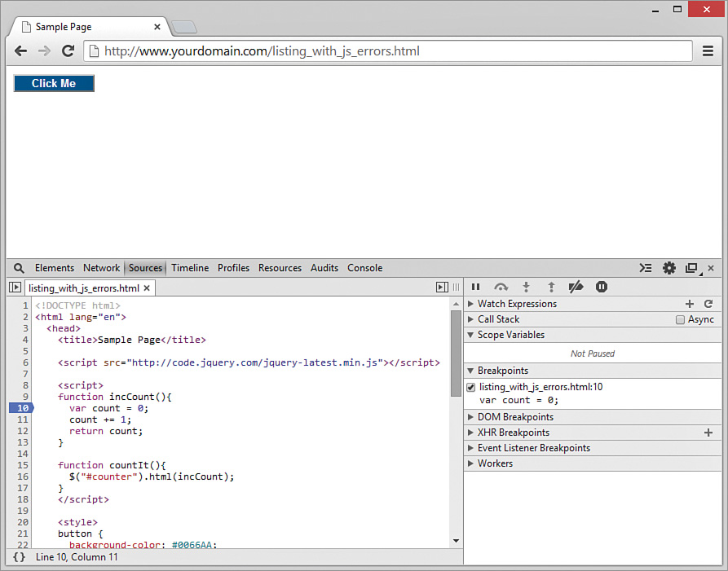Expand the Watch Expressions section
Screen dimensions: 728x571
471,303
